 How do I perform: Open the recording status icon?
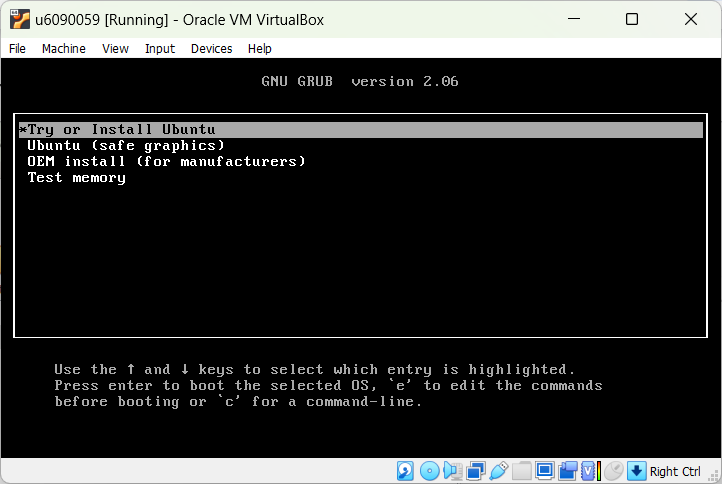pyautogui.click(x=568, y=471)
